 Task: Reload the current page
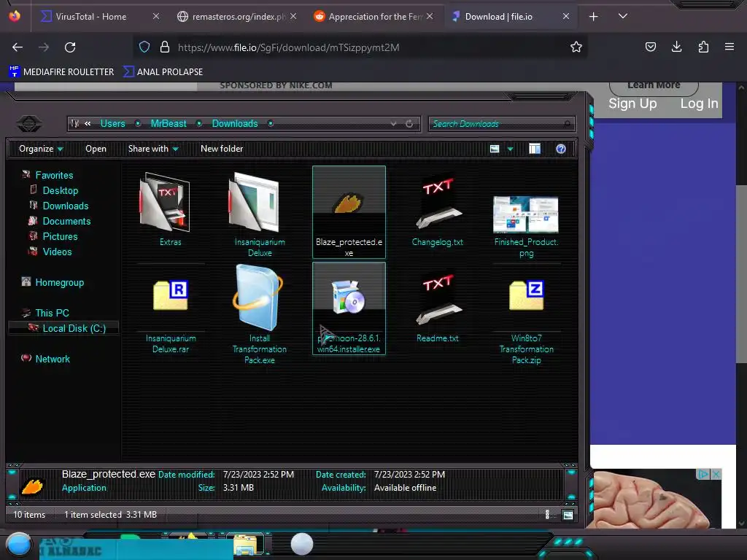pyautogui.click(x=70, y=47)
